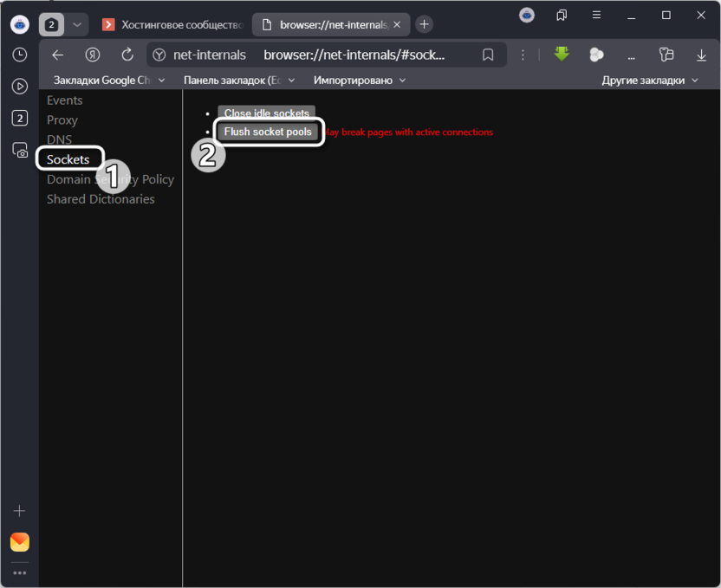
Task: Open the DNS section
Action: click(x=59, y=139)
